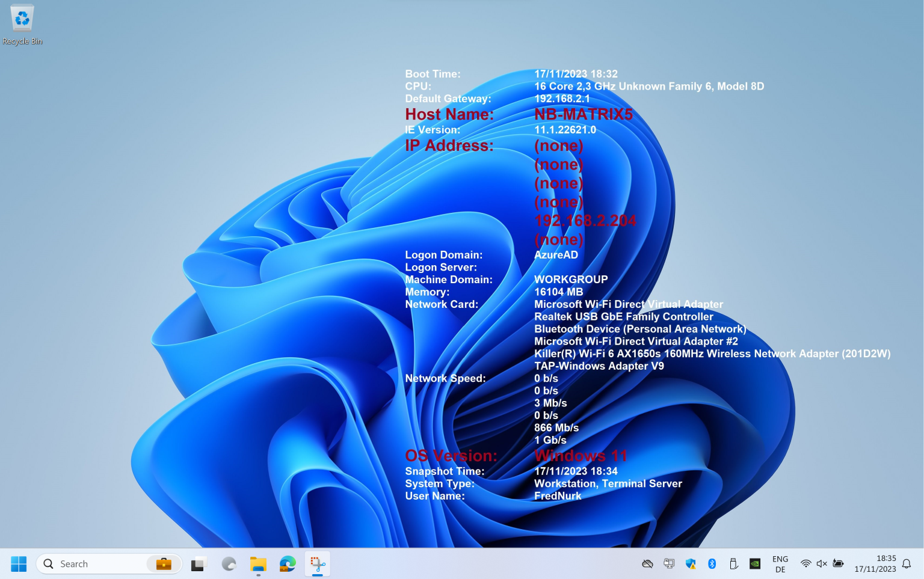Image resolution: width=924 pixels, height=579 pixels.
Task: Open the Recycle Bin desktop icon
Action: point(22,24)
